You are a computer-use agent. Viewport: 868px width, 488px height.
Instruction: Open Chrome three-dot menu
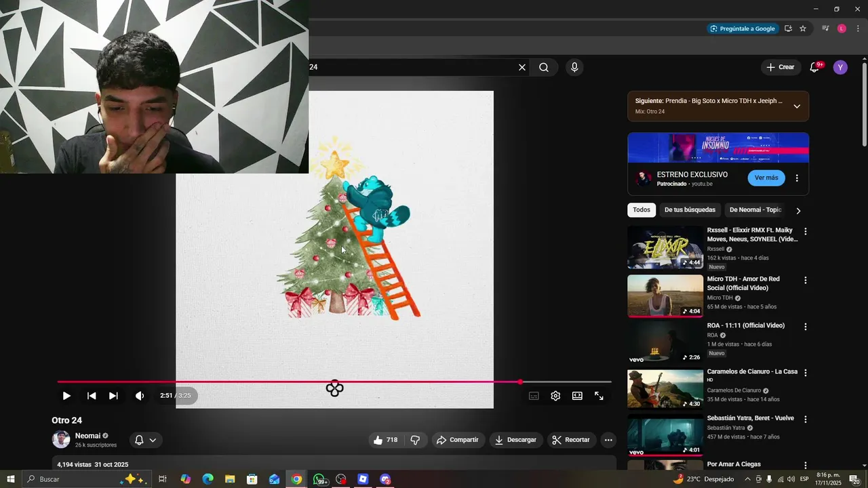click(x=858, y=28)
